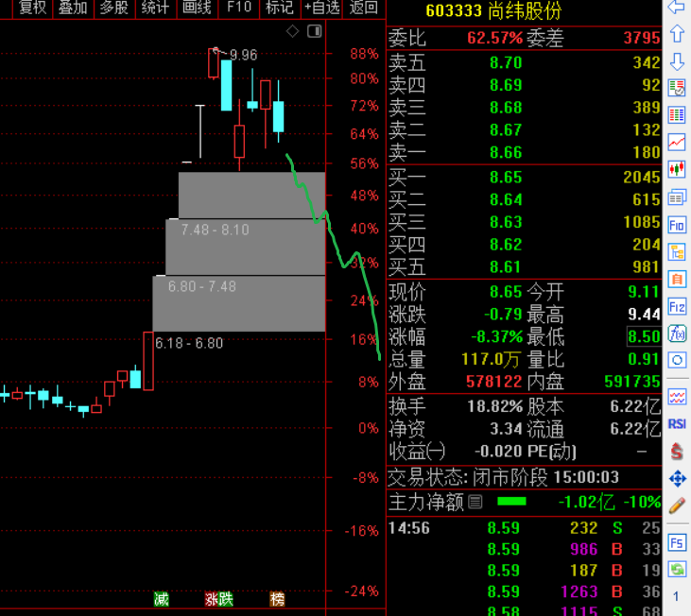This screenshot has width=691, height=616.
Task: Click the up arrow icon in sidebar
Action: 677,34
